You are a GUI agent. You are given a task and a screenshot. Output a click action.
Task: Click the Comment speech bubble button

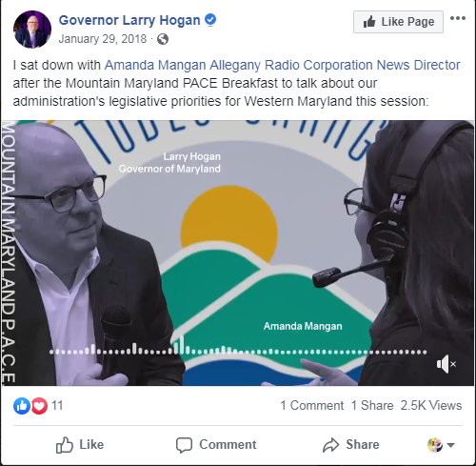coord(216,445)
